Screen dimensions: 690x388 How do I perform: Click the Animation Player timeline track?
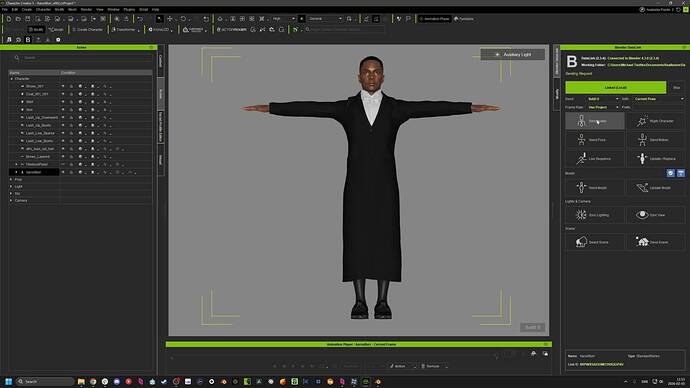coord(334,355)
